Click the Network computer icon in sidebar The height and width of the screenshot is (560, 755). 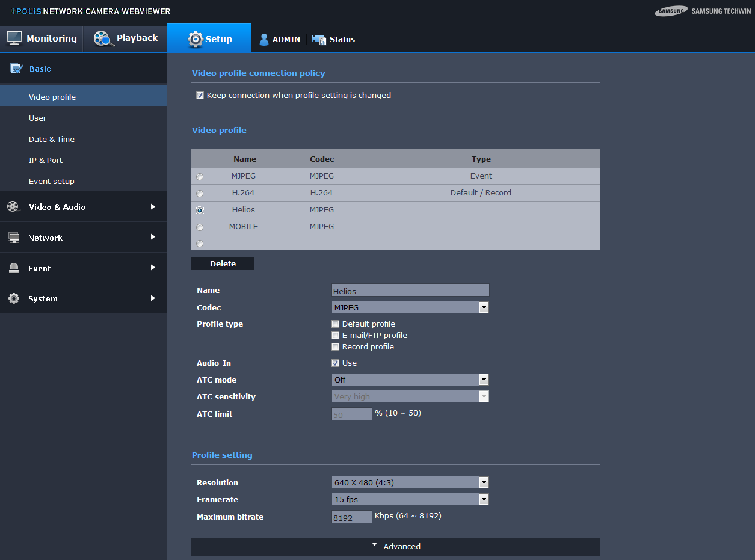13,238
